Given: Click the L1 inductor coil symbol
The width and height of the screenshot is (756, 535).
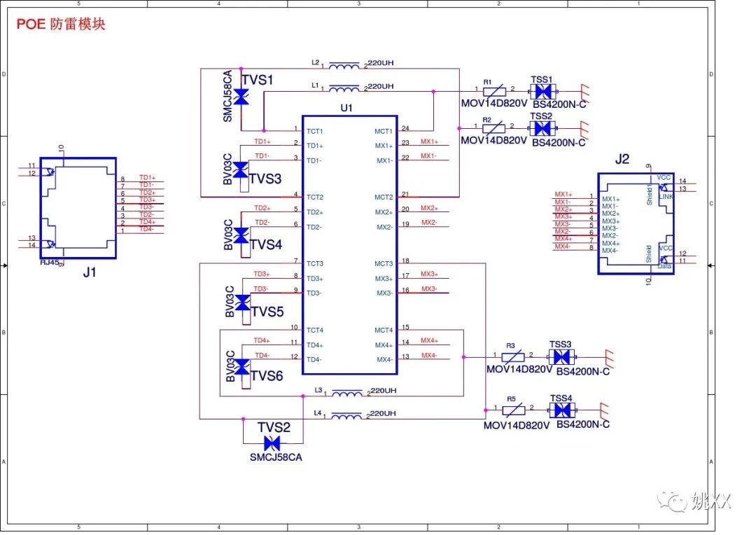Looking at the screenshot, I should (344, 88).
